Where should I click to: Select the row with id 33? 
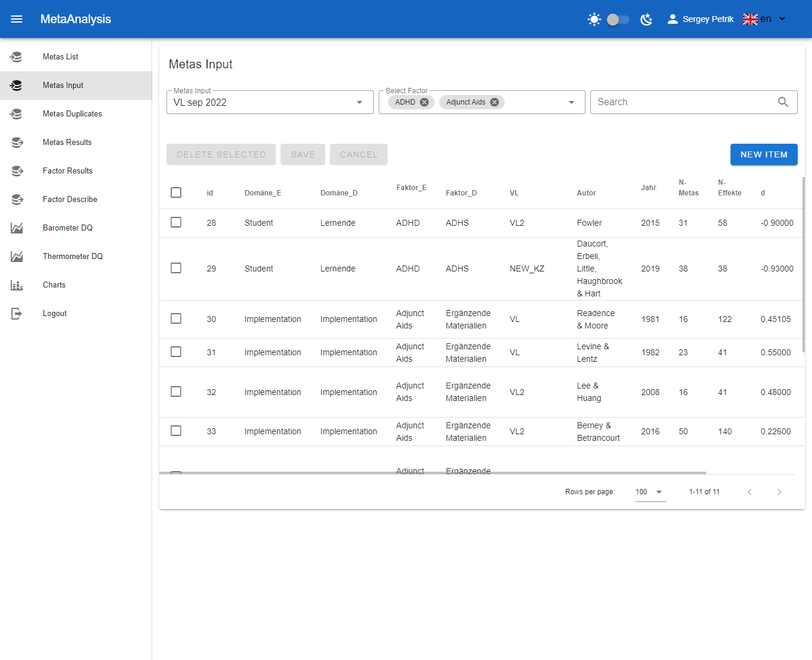[176, 431]
